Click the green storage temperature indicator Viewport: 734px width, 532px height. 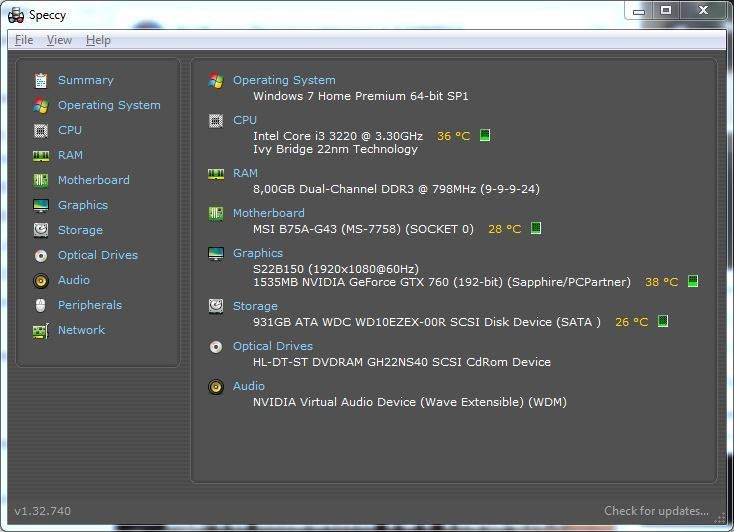click(x=662, y=321)
